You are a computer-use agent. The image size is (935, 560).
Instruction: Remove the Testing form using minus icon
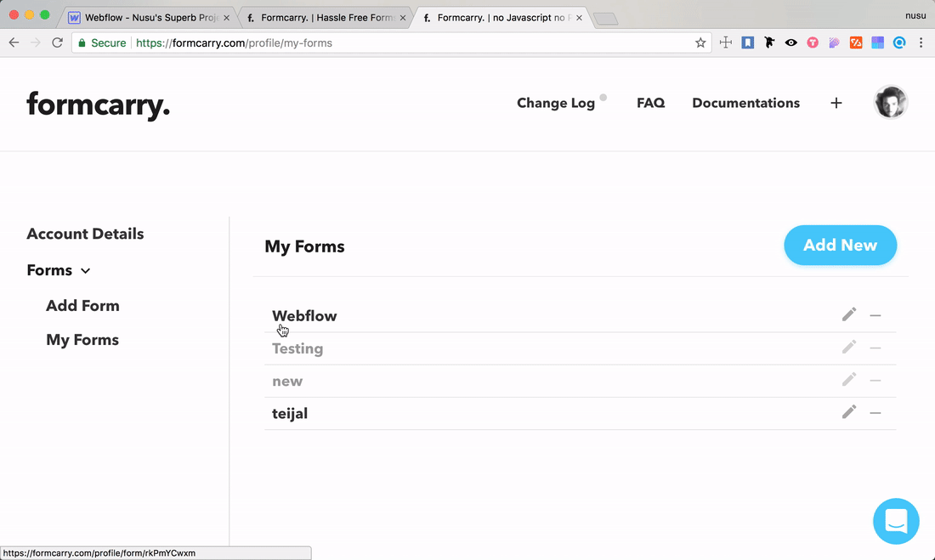[875, 348]
